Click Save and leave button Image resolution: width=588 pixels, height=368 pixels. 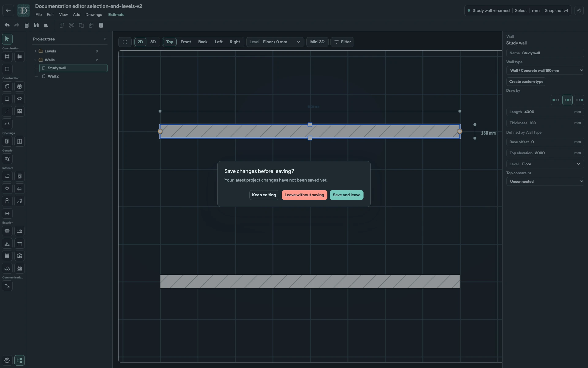coord(347,195)
